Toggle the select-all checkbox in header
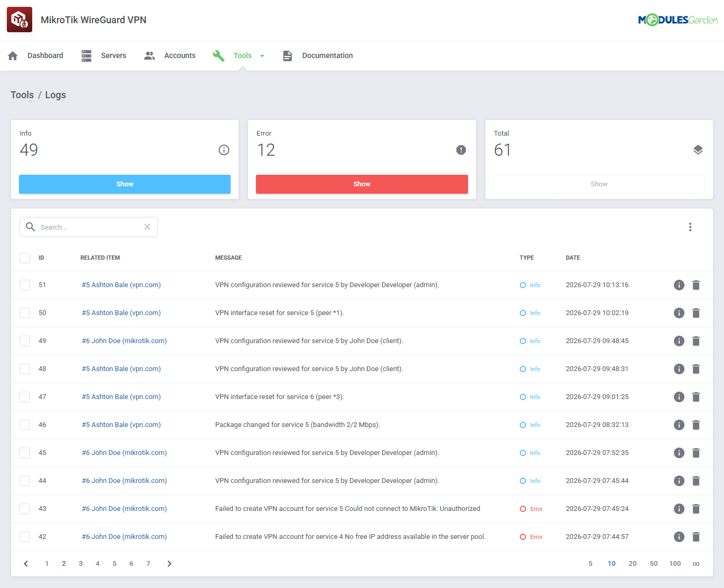The height and width of the screenshot is (588, 724). point(25,258)
